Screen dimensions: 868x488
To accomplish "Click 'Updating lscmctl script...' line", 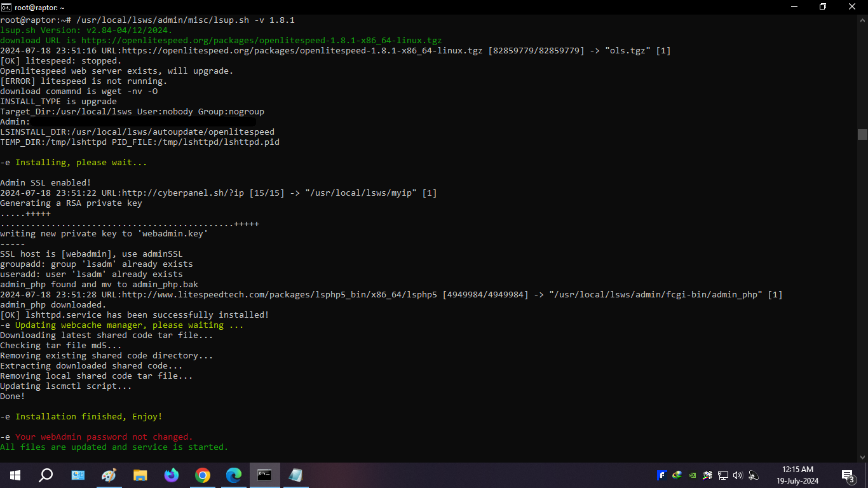I will click(66, 386).
